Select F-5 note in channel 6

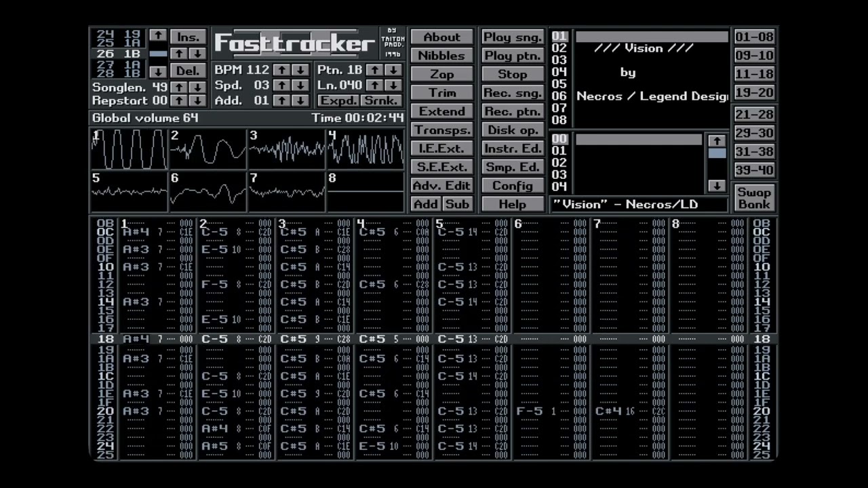click(529, 411)
